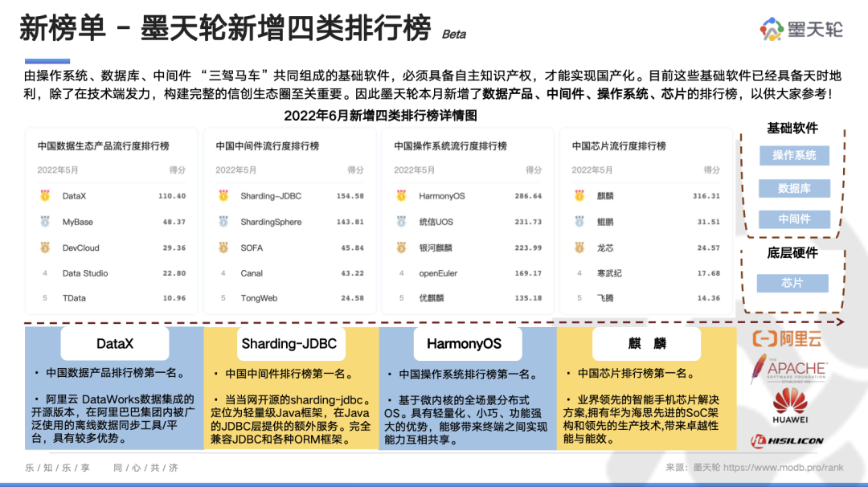Click 中国数据生态产品流行度排行榜 heading
The width and height of the screenshot is (868, 487).
pyautogui.click(x=104, y=146)
